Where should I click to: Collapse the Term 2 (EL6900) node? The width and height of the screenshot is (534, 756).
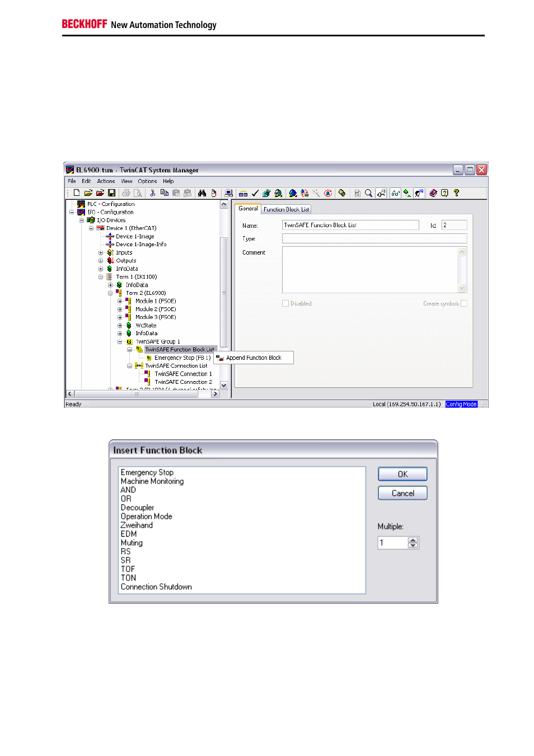coord(110,293)
